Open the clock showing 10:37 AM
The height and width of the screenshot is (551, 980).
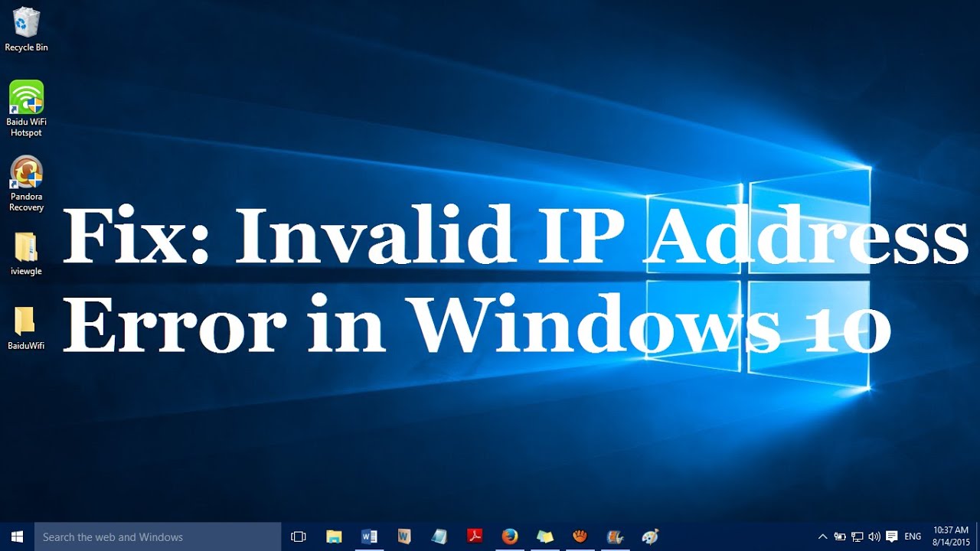point(951,536)
